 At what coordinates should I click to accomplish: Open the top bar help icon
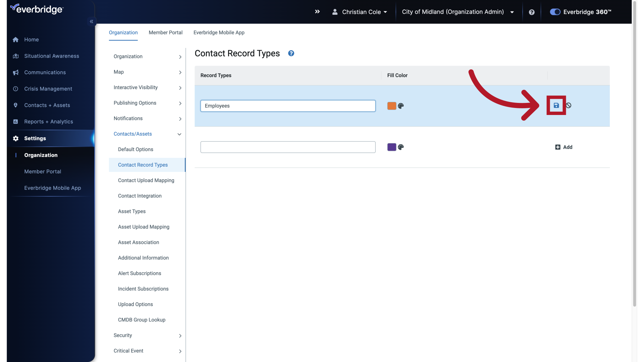click(532, 12)
